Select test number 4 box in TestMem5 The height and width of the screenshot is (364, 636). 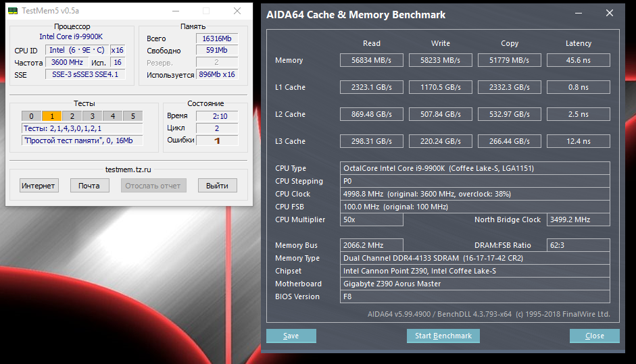(112, 116)
